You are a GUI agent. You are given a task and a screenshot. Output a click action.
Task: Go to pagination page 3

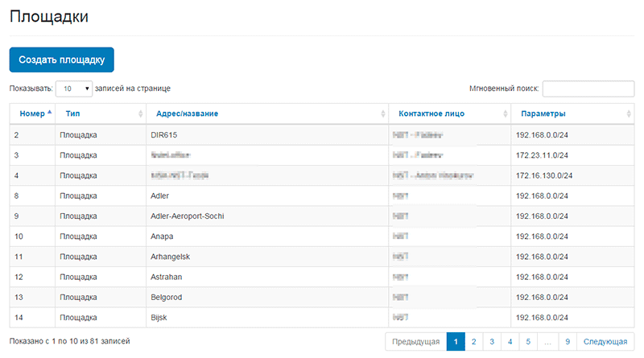click(x=492, y=342)
